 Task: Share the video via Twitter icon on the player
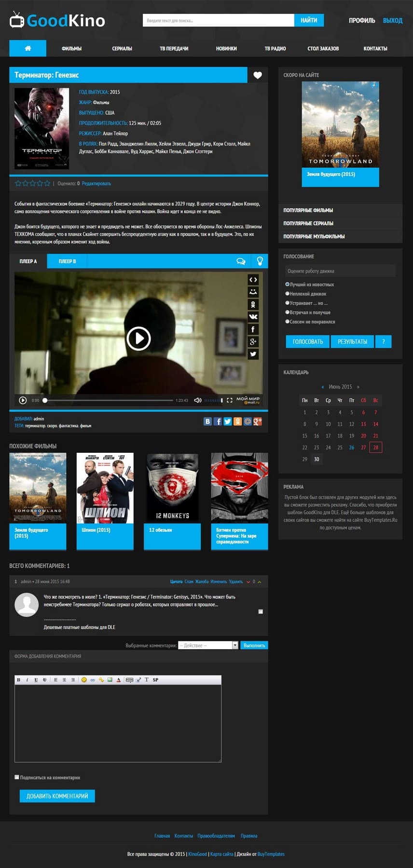pyautogui.click(x=253, y=354)
